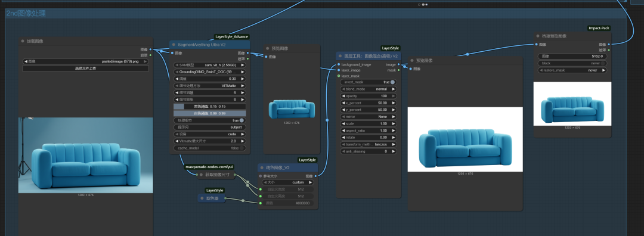Click the collapse dot of the 取色器 node
This screenshot has width=644, height=236.
tap(202, 198)
